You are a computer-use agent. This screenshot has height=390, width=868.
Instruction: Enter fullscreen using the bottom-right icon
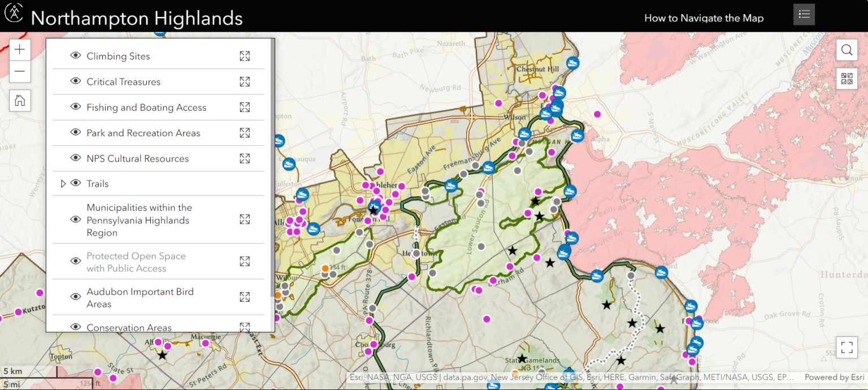pyautogui.click(x=847, y=347)
